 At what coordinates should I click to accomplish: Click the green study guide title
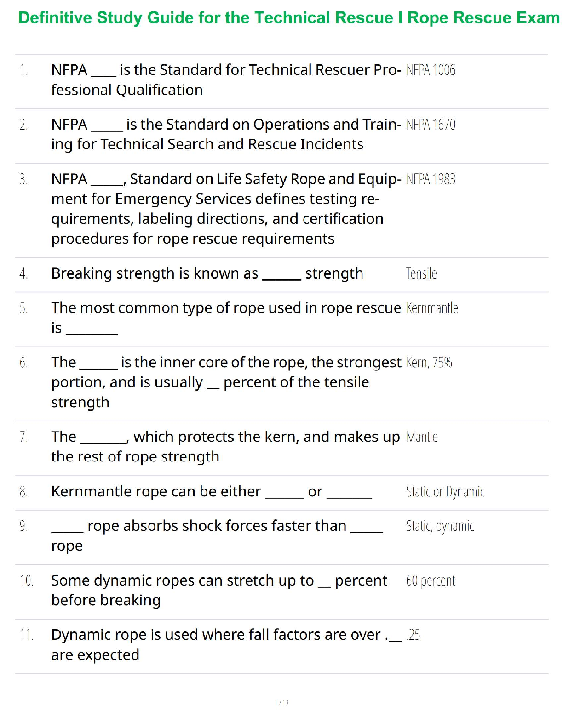tap(288, 17)
